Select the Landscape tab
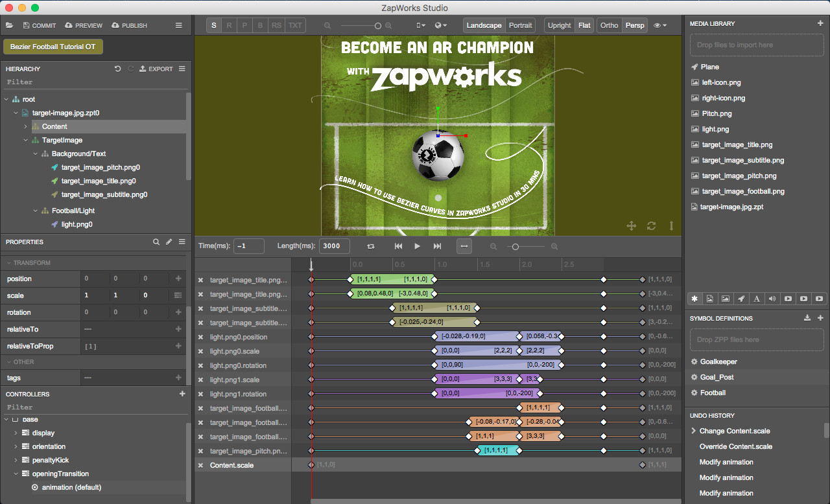 [x=484, y=25]
